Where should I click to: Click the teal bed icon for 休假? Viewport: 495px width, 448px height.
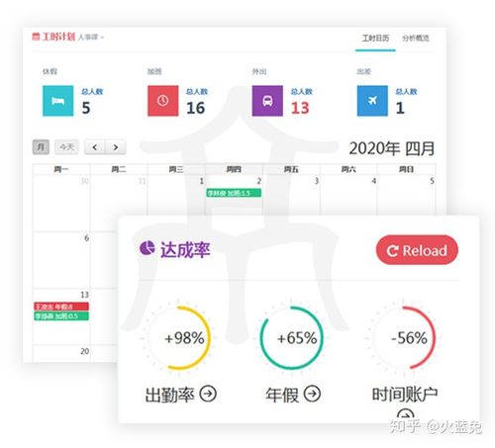(x=58, y=101)
